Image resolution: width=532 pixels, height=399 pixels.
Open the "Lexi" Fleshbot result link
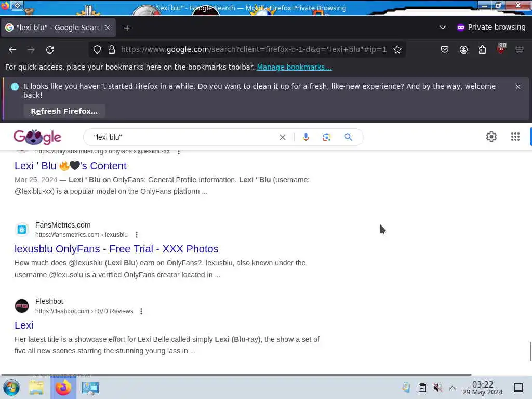coord(24,325)
